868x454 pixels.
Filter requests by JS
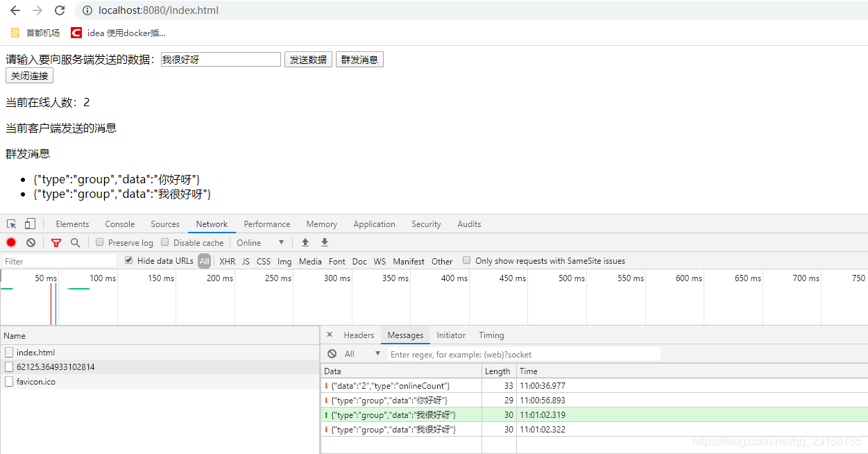(246, 261)
